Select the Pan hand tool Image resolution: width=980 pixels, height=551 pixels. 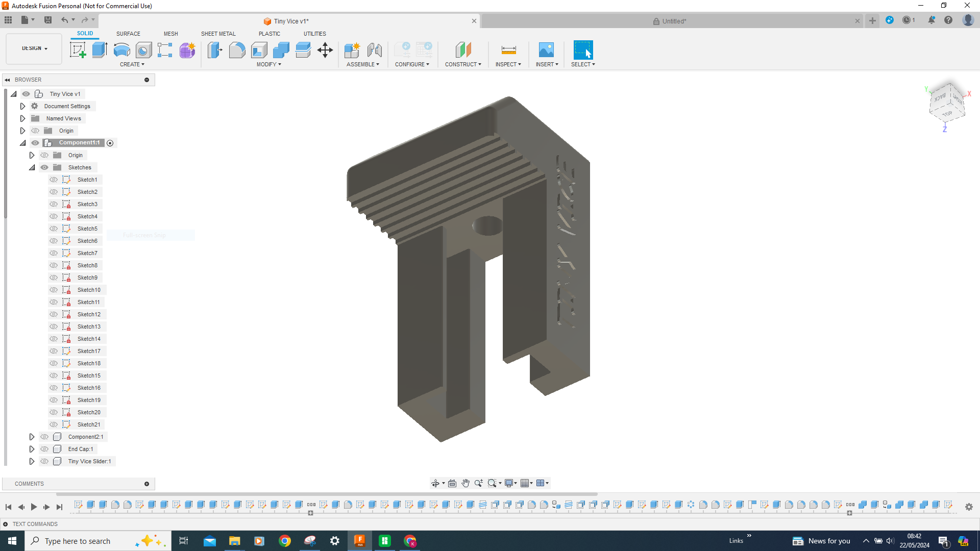[x=465, y=483]
